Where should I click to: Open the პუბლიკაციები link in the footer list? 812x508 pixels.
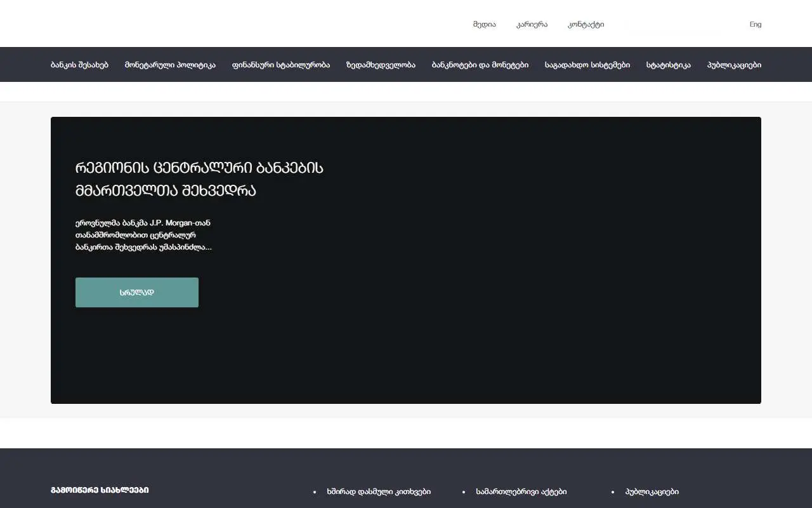[x=652, y=491]
